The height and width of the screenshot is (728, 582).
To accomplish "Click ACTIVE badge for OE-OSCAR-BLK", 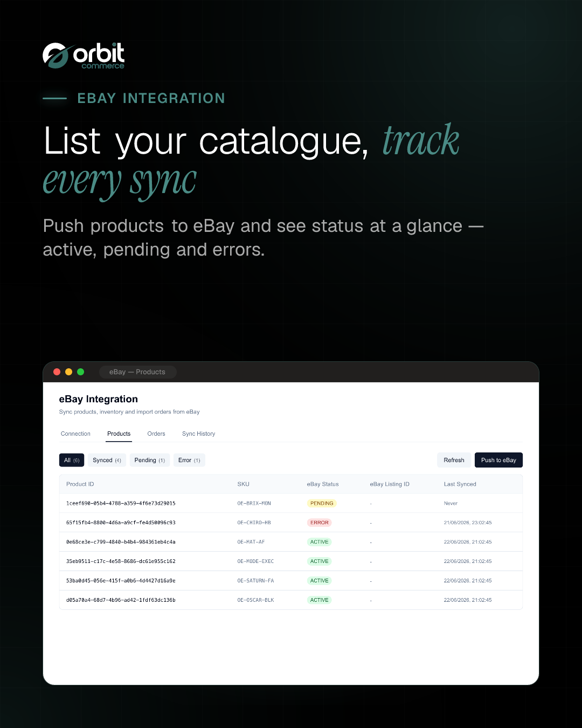I will (x=319, y=600).
